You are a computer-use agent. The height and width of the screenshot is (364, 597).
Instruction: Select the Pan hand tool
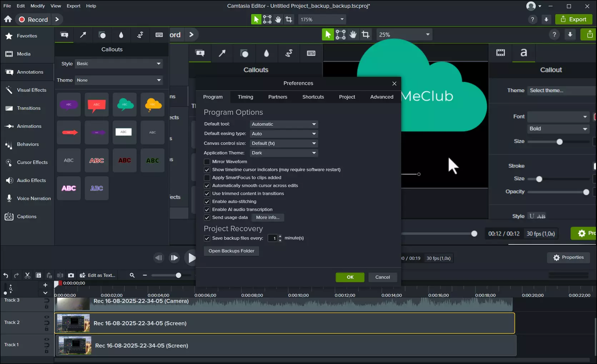pyautogui.click(x=278, y=19)
